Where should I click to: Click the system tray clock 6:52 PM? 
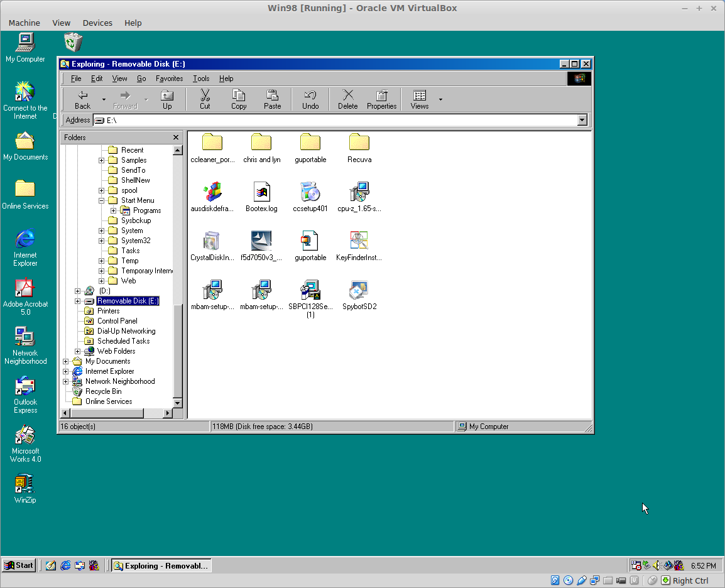(x=703, y=566)
